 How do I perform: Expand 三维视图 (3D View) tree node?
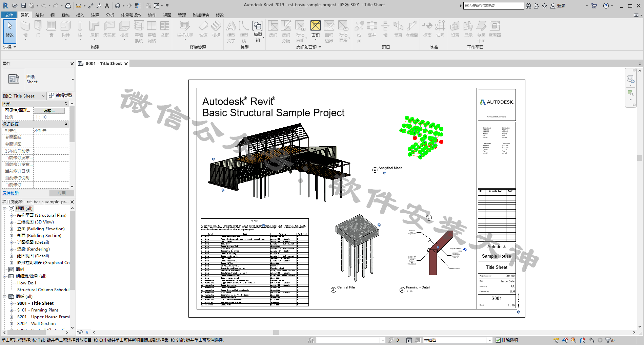[x=11, y=222]
